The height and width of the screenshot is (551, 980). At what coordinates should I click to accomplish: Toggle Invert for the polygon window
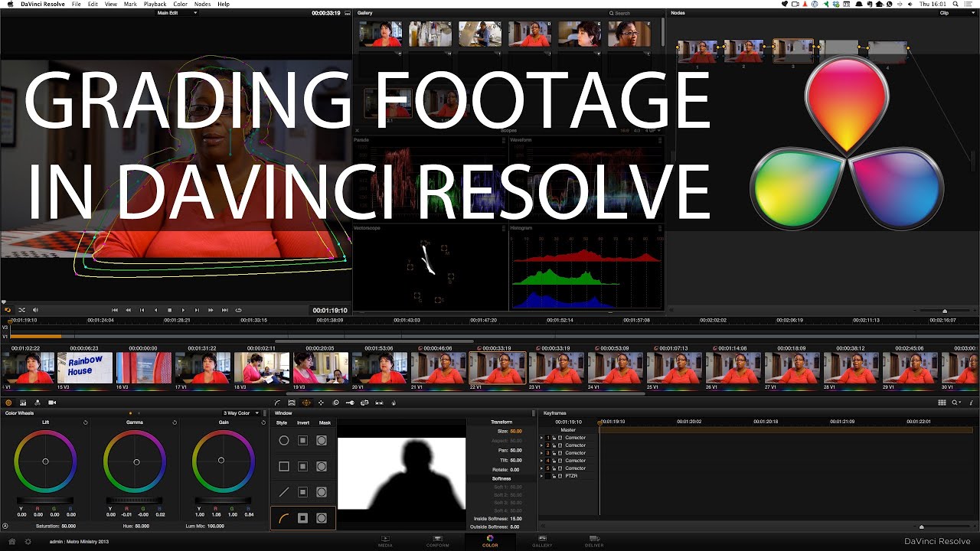pos(302,492)
